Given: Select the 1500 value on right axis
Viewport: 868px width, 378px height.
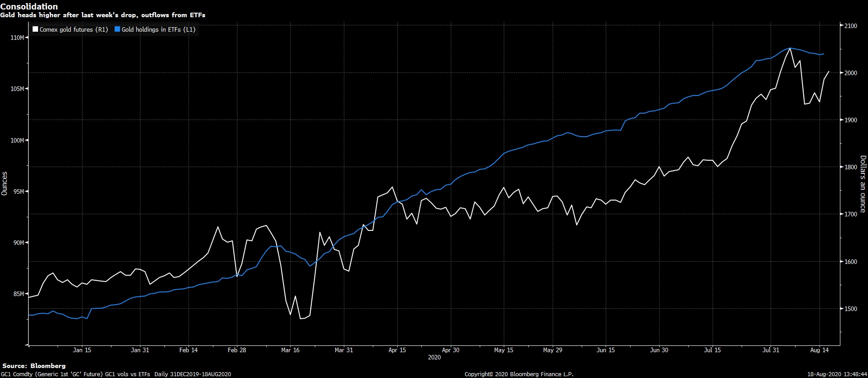Looking at the screenshot, I should (x=851, y=309).
